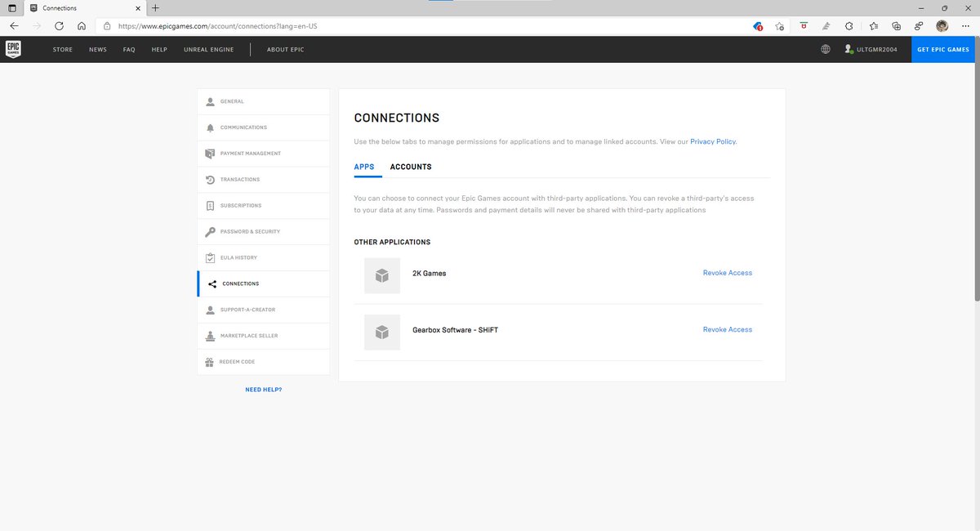
Task: Click the Need Help? link
Action: point(264,390)
